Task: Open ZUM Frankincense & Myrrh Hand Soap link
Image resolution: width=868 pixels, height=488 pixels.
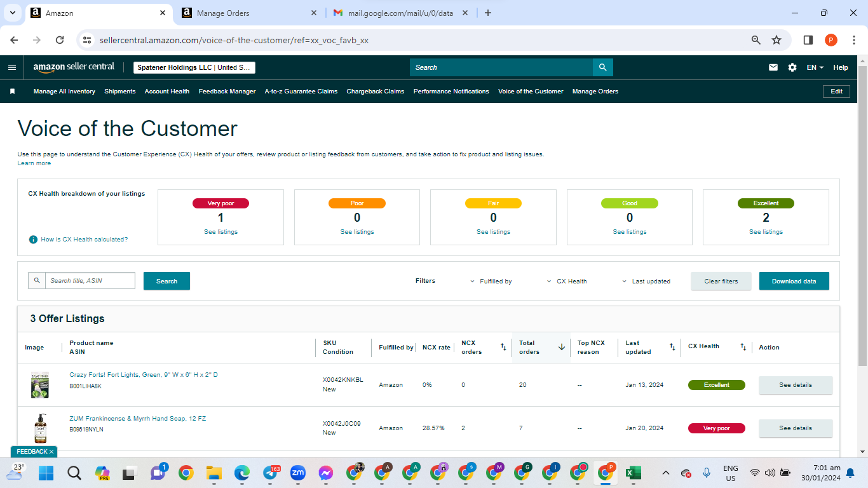Action: 138,419
